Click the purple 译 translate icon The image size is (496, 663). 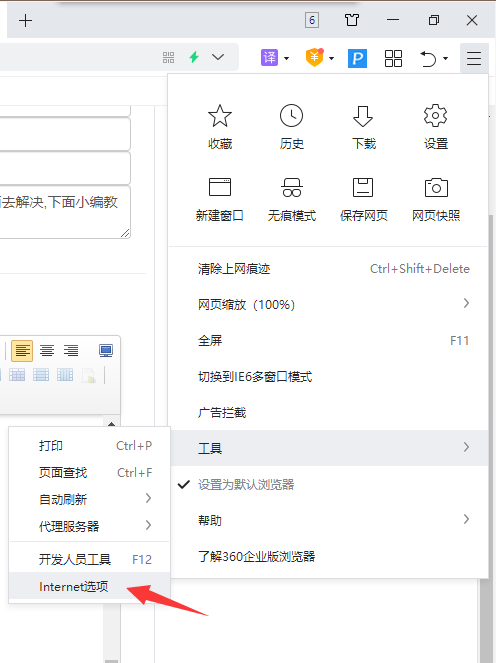[269, 58]
